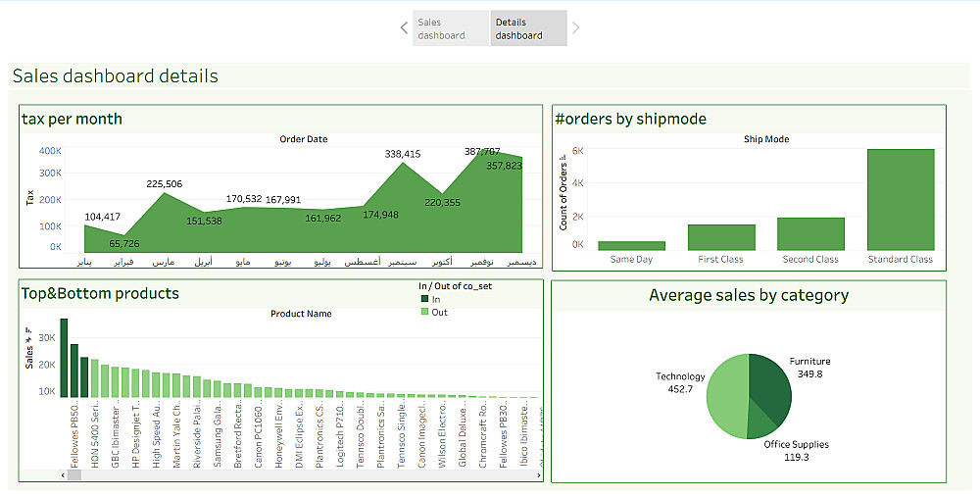980x497 pixels.
Task: Select the Same Day bar
Action: [631, 246]
